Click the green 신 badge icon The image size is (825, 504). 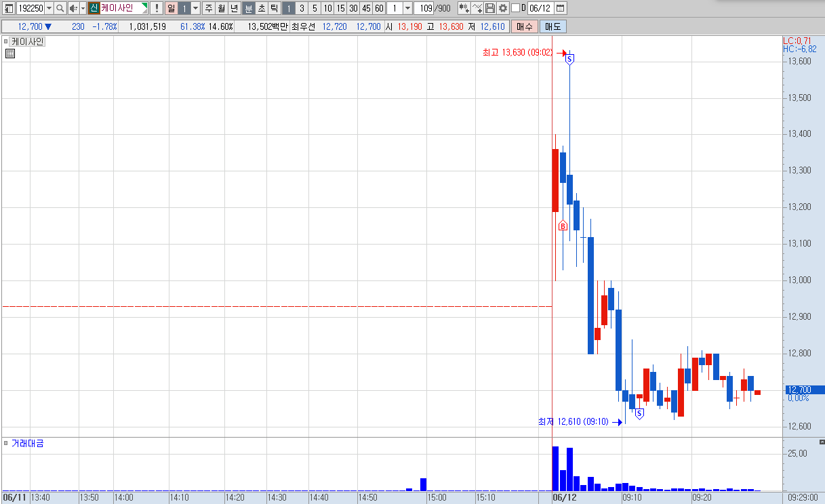94,8
